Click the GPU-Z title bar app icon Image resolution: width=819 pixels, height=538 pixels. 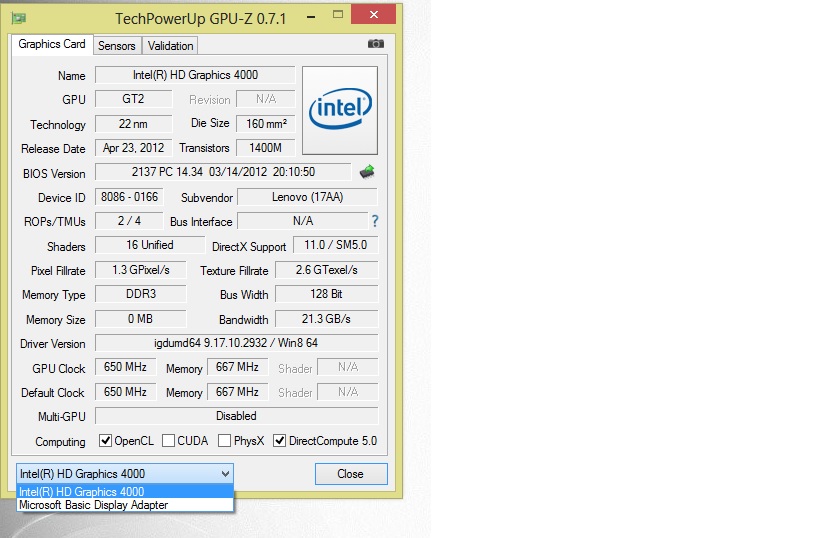click(19, 18)
